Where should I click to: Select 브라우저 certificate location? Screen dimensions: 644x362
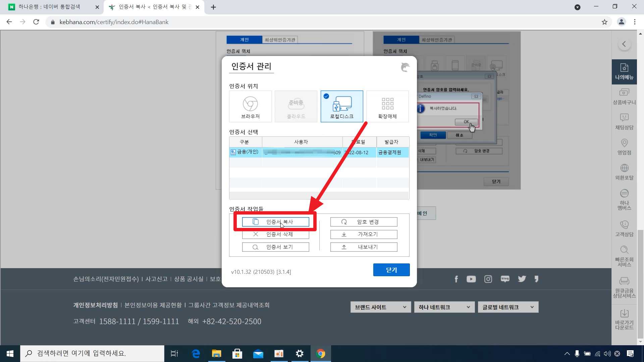point(250,106)
